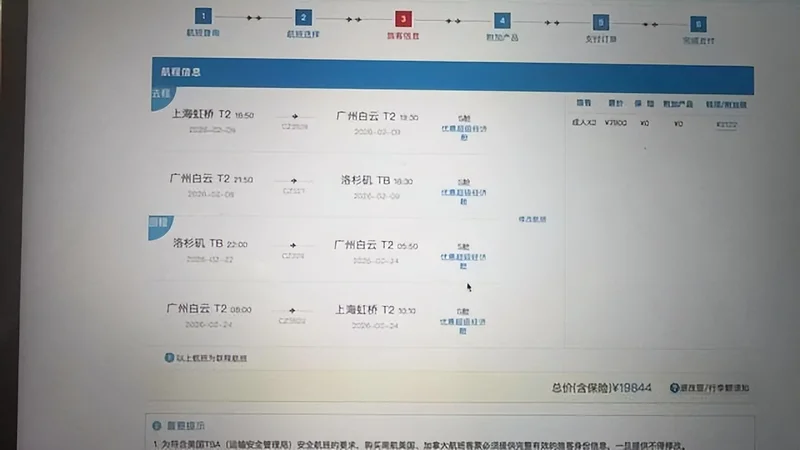
Task: Click info icon beside 以上航班为联程航班 note
Action: tap(169, 357)
